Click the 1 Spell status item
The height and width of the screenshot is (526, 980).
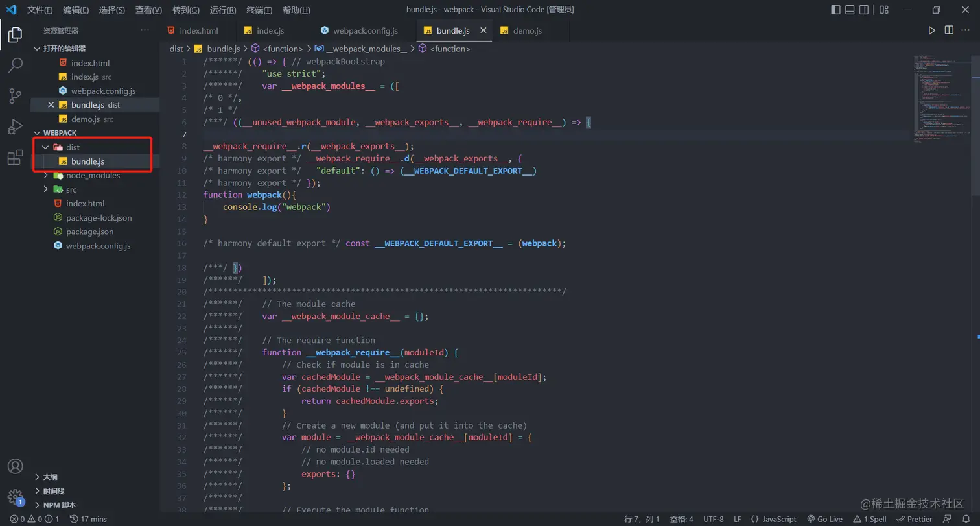[x=870, y=520]
